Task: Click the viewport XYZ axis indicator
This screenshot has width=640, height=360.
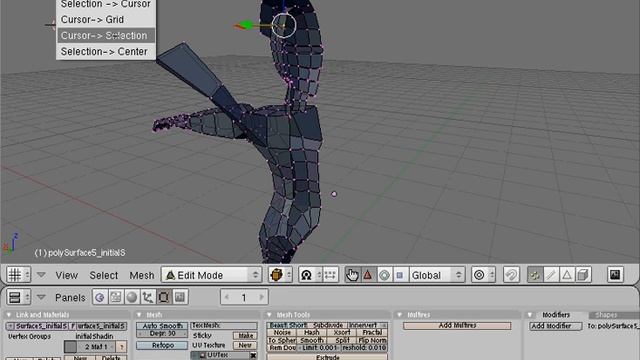Action: pos(10,244)
